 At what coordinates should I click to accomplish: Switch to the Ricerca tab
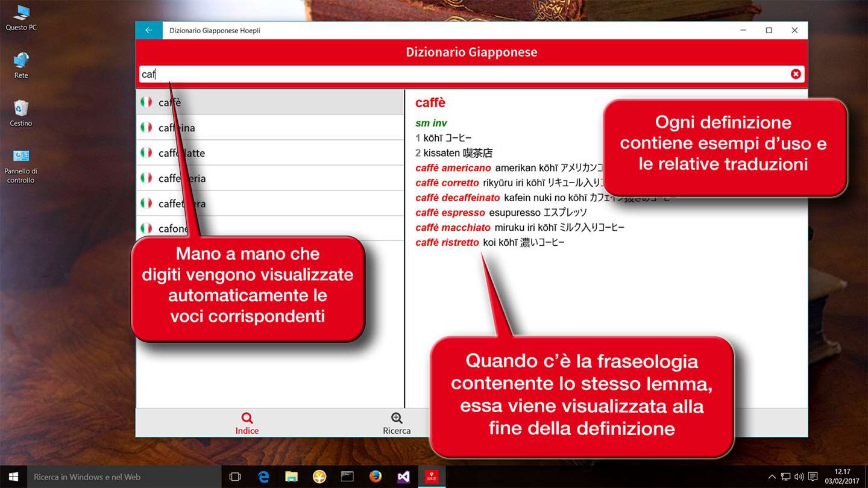pos(397,424)
